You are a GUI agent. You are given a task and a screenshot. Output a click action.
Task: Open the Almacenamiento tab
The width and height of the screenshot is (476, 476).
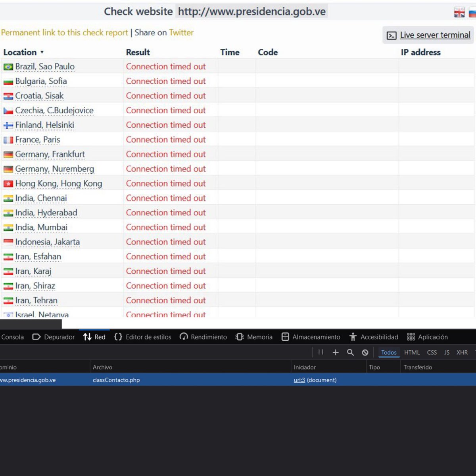pos(311,337)
